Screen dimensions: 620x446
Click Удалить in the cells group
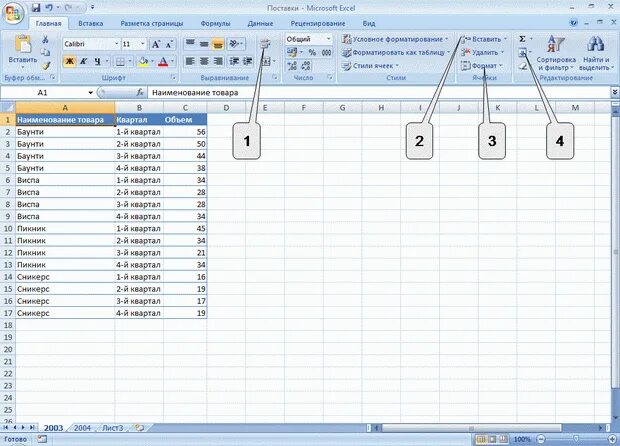pyautogui.click(x=482, y=52)
